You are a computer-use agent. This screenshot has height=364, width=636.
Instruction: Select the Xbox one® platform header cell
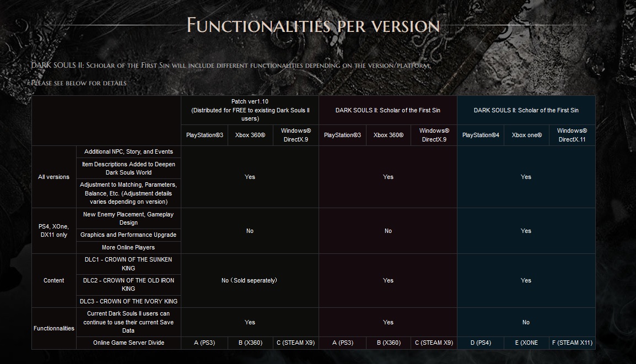(x=526, y=135)
